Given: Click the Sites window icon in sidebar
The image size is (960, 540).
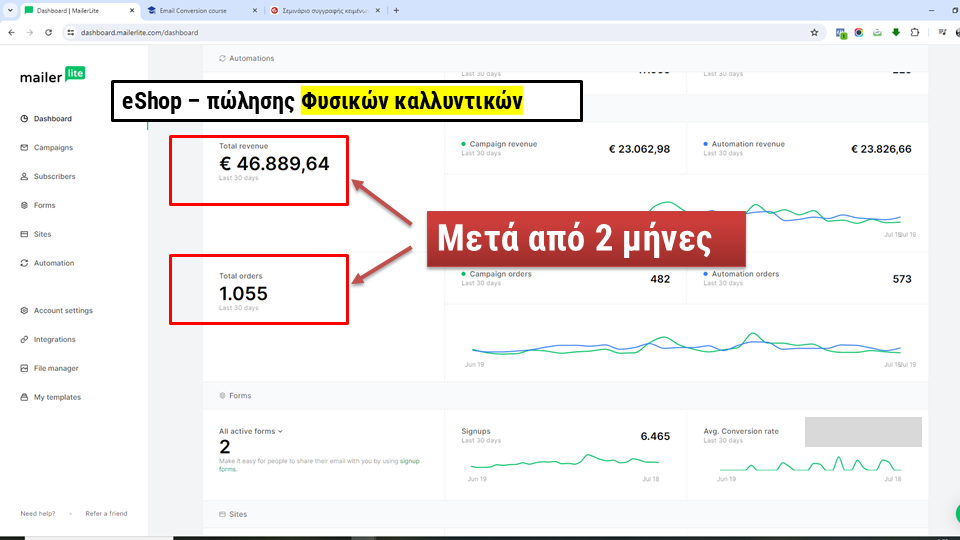Looking at the screenshot, I should tap(24, 234).
